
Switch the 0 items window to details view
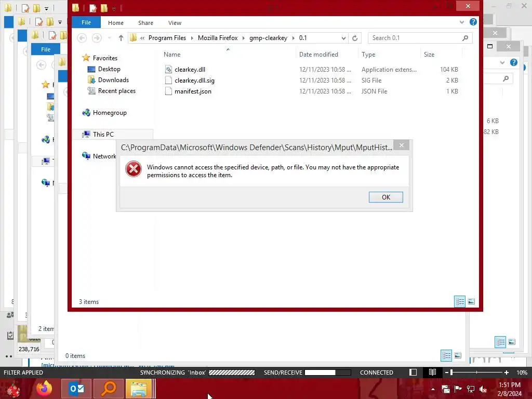coord(446,355)
